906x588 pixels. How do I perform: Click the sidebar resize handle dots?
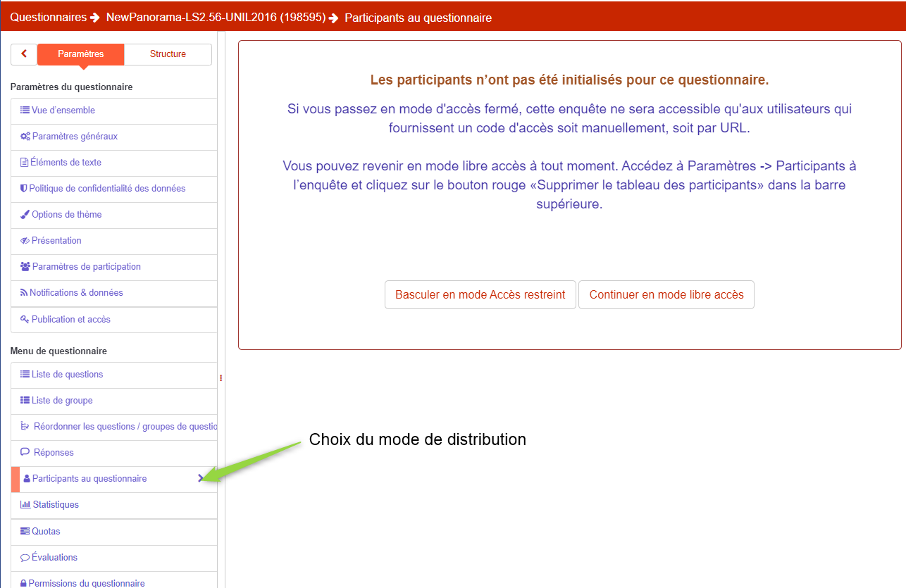pos(221,378)
